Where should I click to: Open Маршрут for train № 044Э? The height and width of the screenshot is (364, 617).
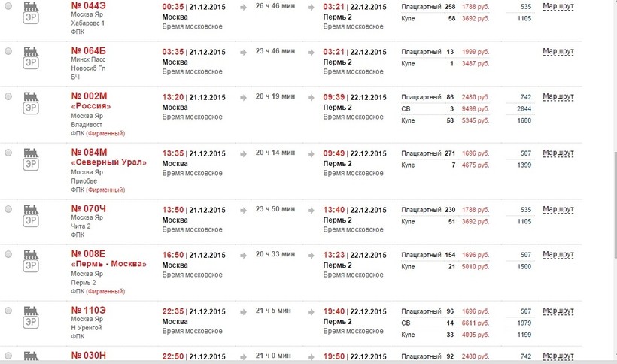tap(558, 6)
